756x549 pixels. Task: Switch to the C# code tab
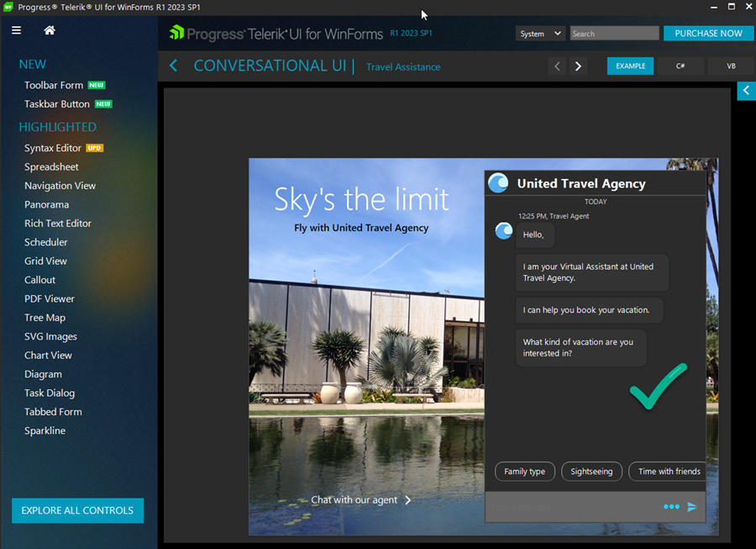680,66
